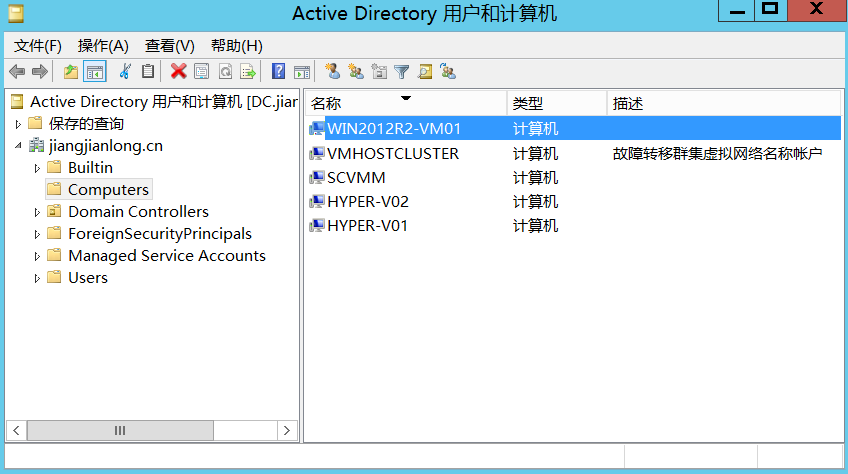Expand the ForeignSecurityPrincipals node arrow
Screen dimensions: 848x474
click(37, 234)
